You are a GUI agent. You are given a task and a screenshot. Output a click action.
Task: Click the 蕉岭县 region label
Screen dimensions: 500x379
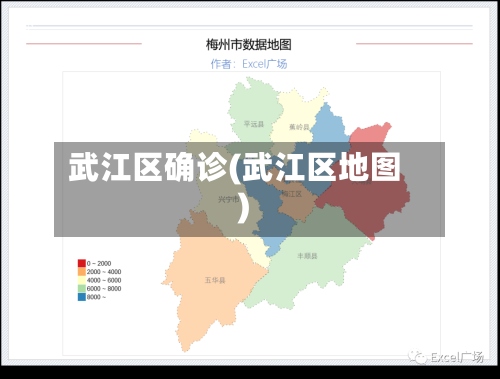pos(299,127)
